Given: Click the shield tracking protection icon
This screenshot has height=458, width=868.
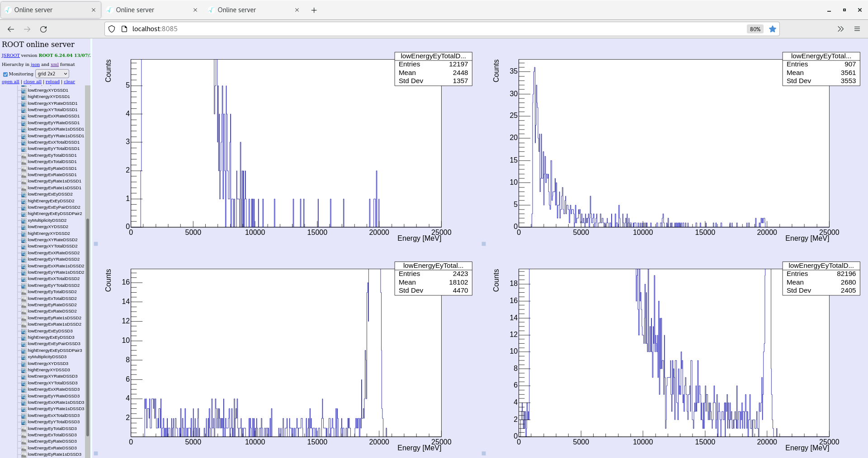Looking at the screenshot, I should [x=112, y=29].
